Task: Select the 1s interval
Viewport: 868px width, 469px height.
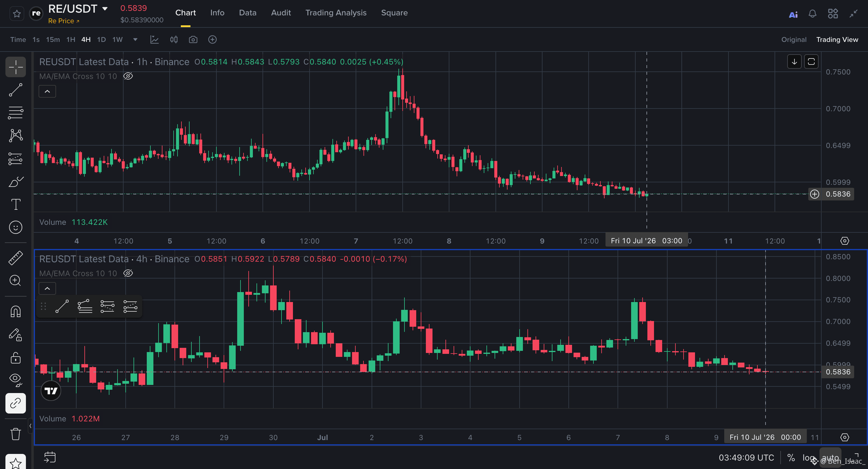Action: coord(36,39)
